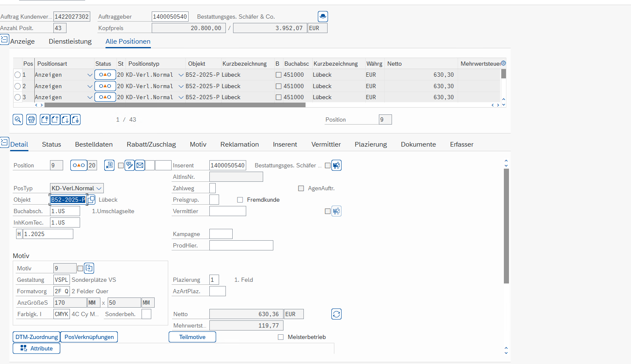The height and width of the screenshot is (364, 631).
Task: Click the table horizontal scrollbar thumb
Action: coord(175,105)
